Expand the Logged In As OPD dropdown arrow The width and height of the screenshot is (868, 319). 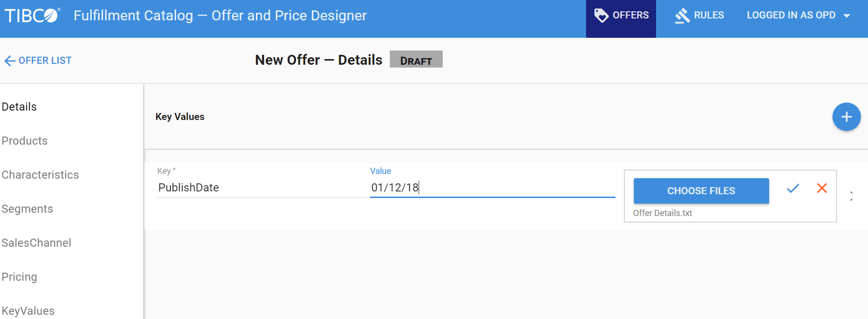click(x=847, y=16)
